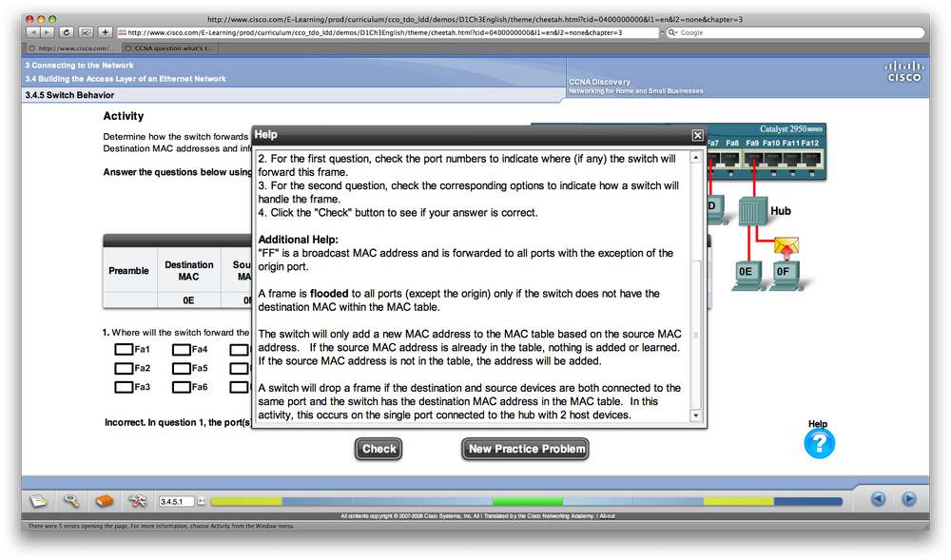
Task: Click the Destination MAC table header
Action: 188,270
